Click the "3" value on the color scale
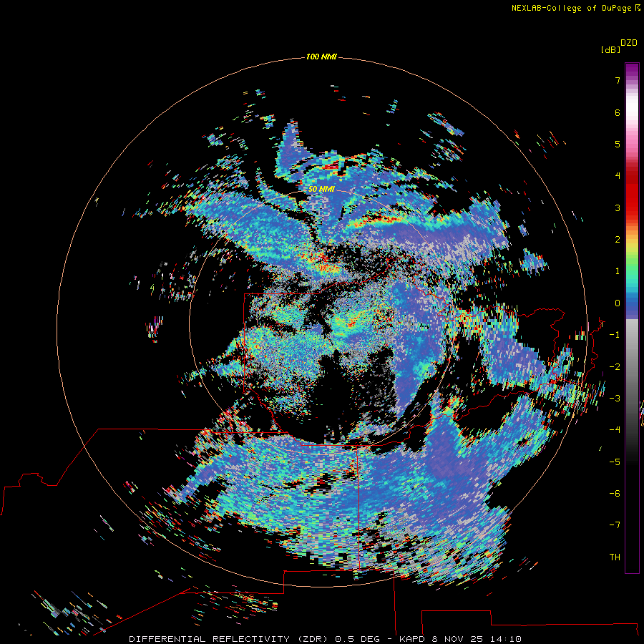 click(x=618, y=208)
